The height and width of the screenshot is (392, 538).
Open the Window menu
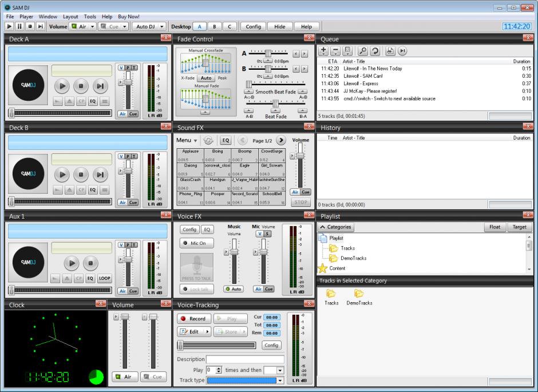tap(48, 17)
